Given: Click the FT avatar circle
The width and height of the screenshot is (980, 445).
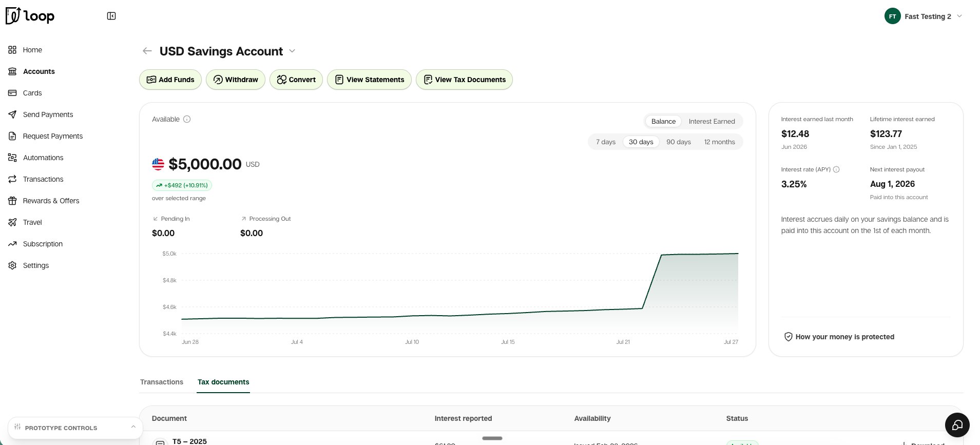Looking at the screenshot, I should point(892,16).
